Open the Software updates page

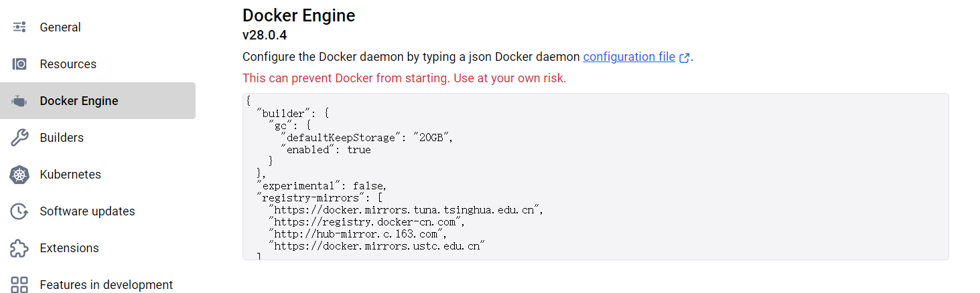(x=87, y=211)
